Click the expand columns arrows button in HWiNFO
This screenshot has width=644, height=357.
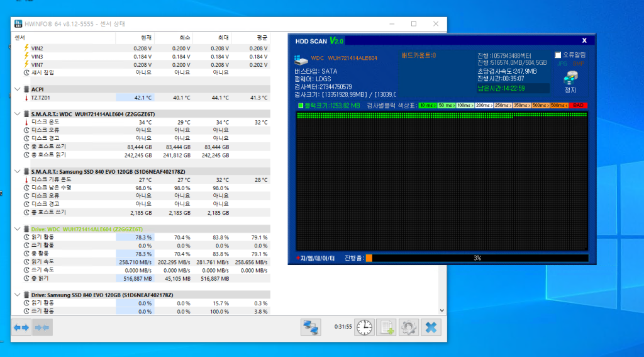point(21,327)
